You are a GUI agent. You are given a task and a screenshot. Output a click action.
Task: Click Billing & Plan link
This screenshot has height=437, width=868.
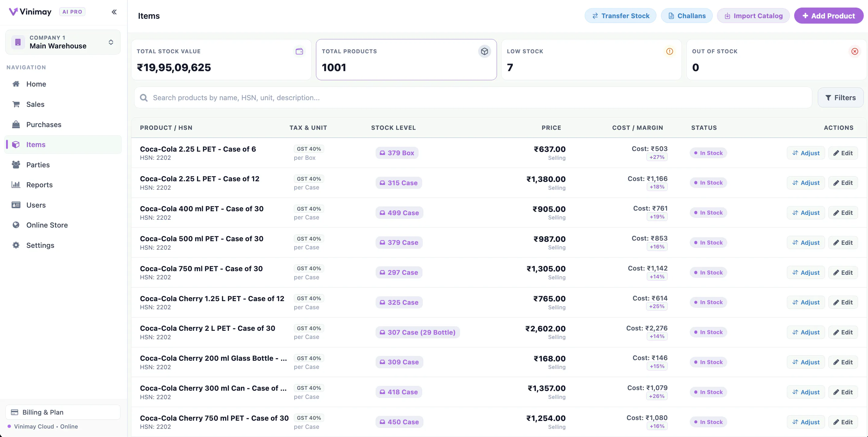tap(63, 412)
